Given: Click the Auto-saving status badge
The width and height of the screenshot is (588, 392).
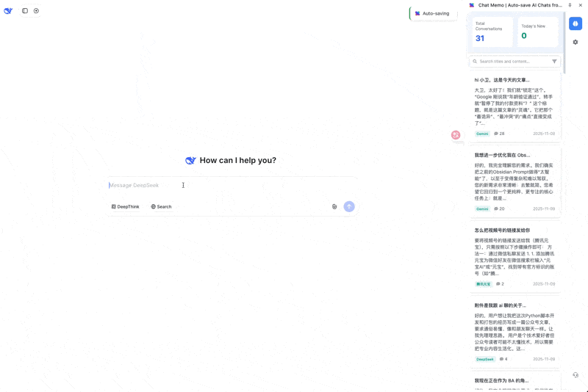Looking at the screenshot, I should click(x=433, y=13).
